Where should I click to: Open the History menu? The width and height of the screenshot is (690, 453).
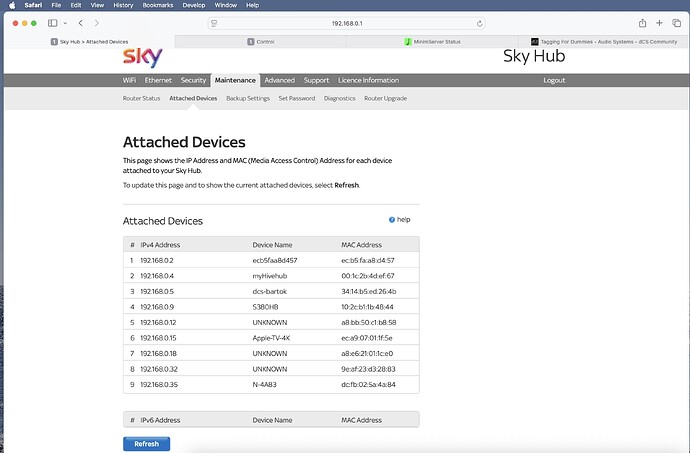click(x=123, y=5)
